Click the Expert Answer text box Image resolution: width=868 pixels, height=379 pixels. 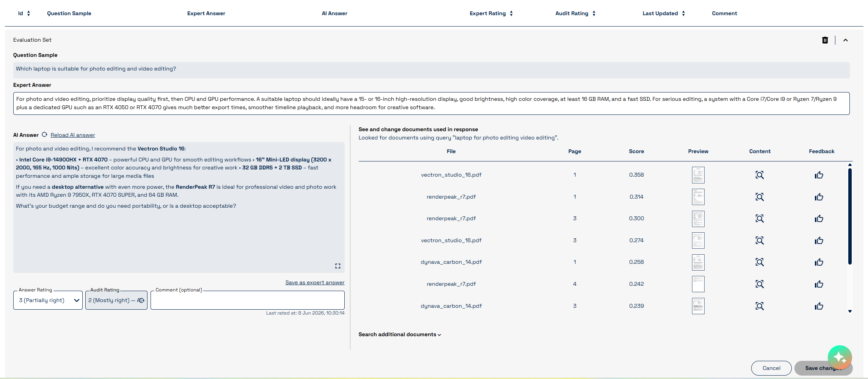click(x=431, y=103)
